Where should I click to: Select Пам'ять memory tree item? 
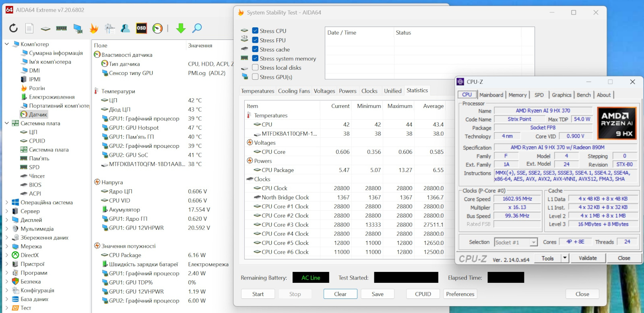tap(35, 158)
